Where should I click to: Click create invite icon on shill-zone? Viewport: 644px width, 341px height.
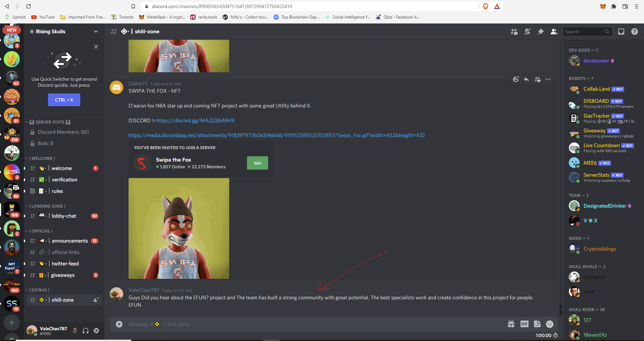click(96, 300)
